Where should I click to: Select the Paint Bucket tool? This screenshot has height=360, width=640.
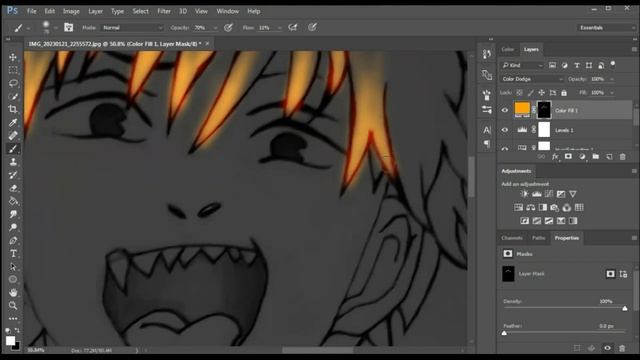13,201
